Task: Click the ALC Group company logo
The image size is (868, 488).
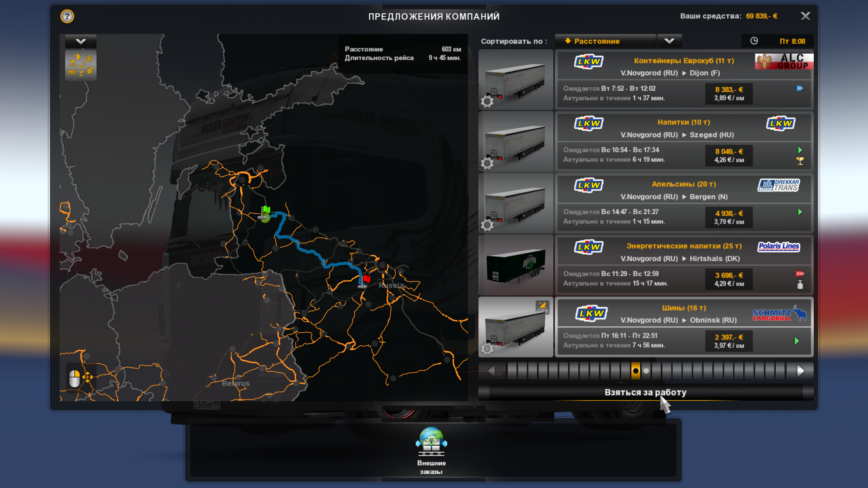Action: click(x=783, y=61)
